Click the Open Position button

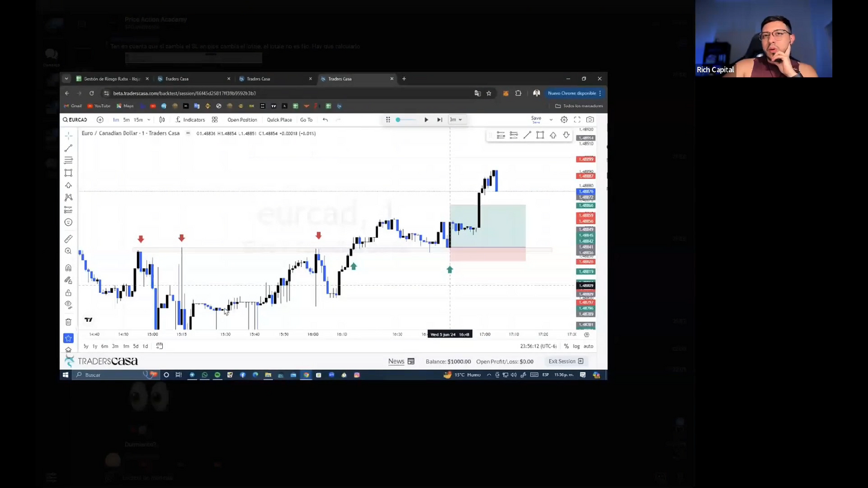click(x=242, y=120)
